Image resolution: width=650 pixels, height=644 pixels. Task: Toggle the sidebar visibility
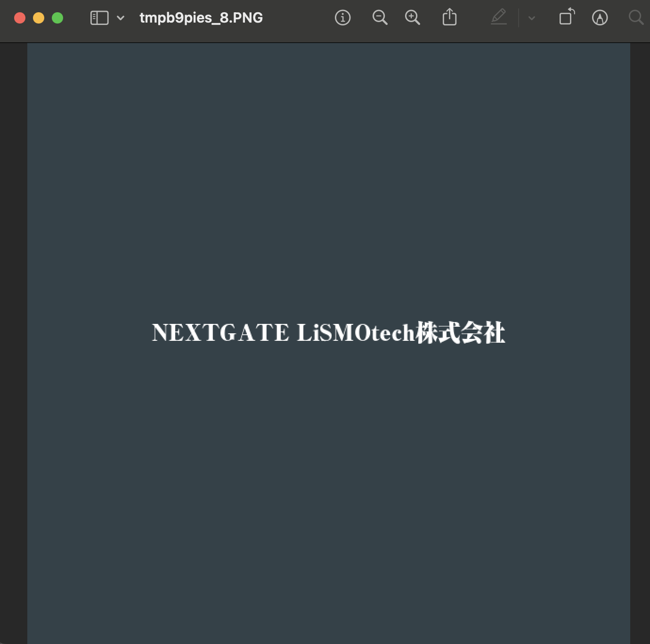(98, 17)
